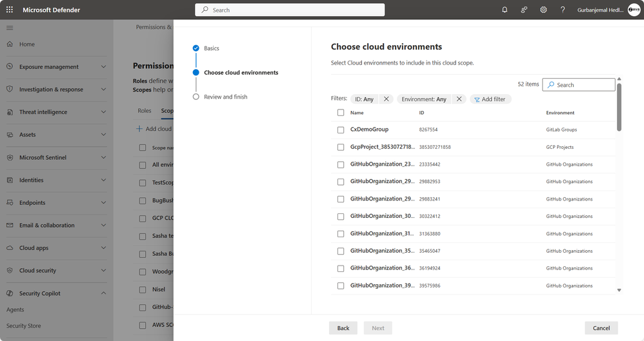This screenshot has width=644, height=341.
Task: Click the help question mark icon
Action: (563, 10)
